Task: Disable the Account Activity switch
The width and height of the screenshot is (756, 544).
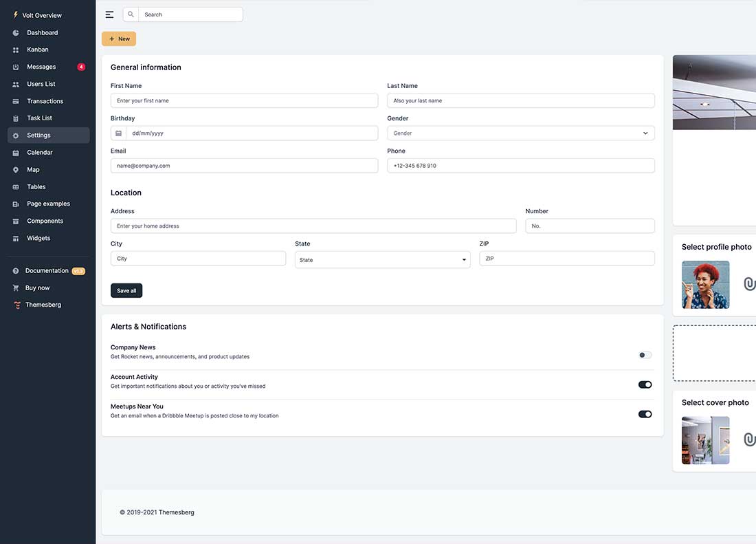Action: [x=644, y=384]
